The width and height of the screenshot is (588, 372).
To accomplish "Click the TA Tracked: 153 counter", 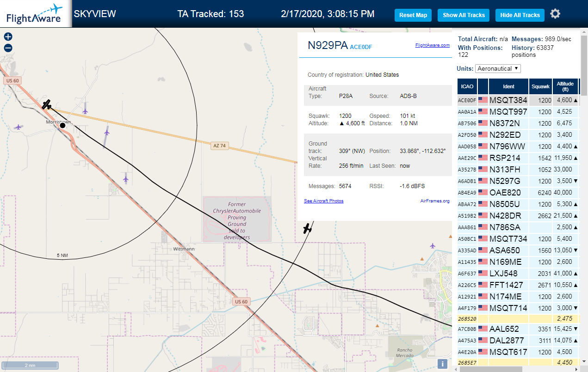I will [x=210, y=14].
